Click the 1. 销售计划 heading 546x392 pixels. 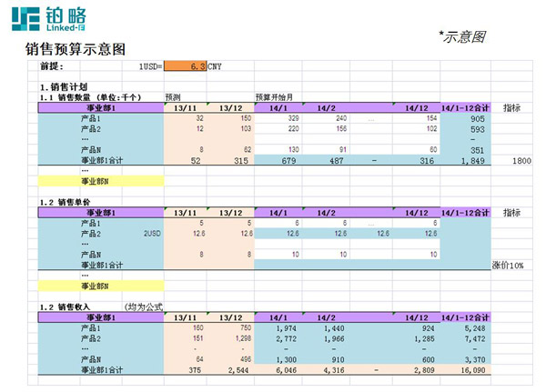point(70,86)
